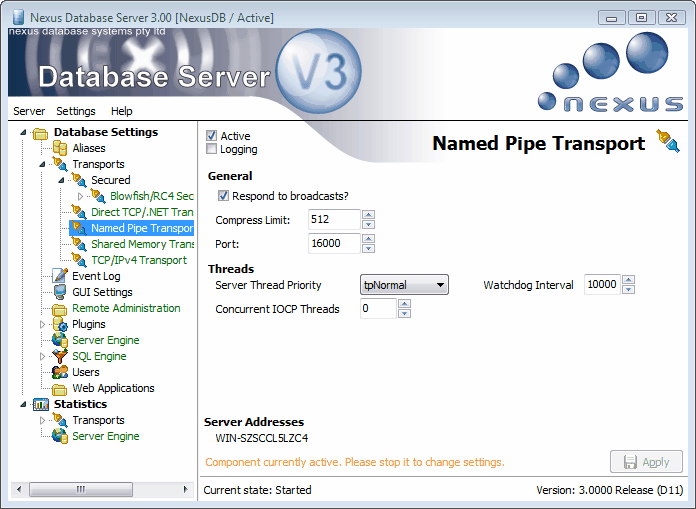696x509 pixels.
Task: Click the GUI Settings monitor icon
Action: (59, 292)
